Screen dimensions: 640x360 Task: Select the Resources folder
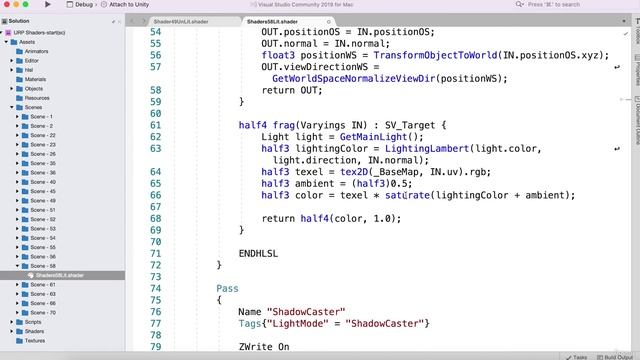37,98
